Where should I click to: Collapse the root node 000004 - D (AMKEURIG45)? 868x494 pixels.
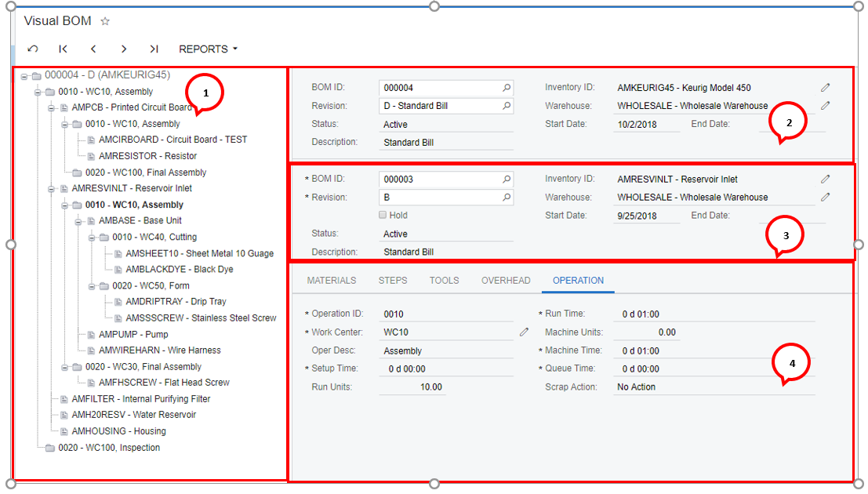tap(24, 76)
